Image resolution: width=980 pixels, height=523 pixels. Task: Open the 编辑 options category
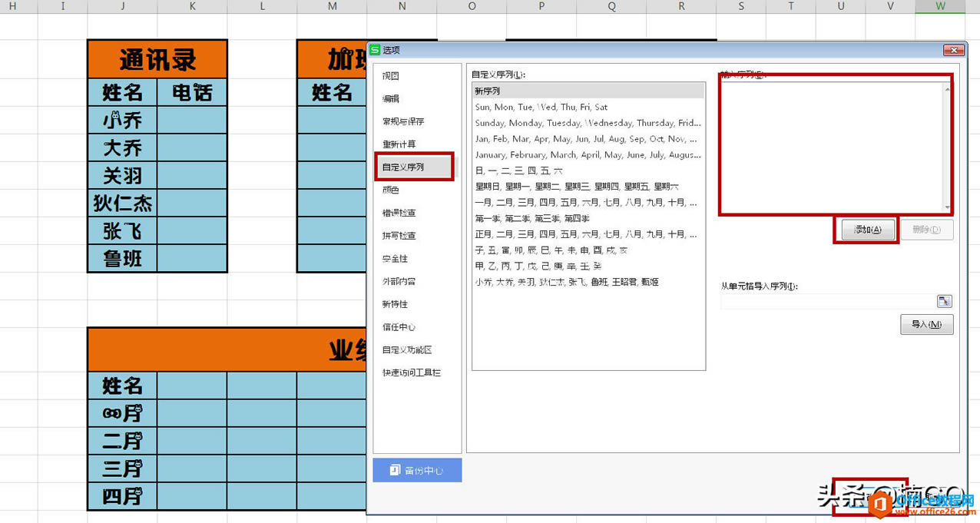click(x=391, y=98)
